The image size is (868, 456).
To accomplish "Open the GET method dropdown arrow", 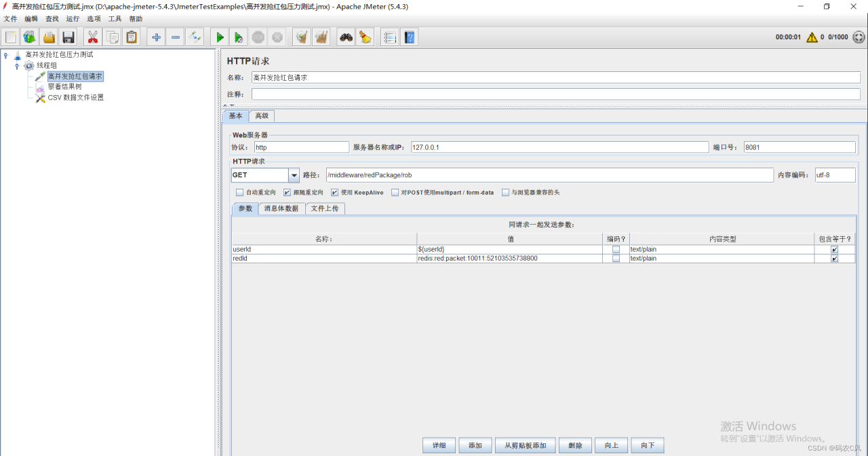I will pos(294,175).
